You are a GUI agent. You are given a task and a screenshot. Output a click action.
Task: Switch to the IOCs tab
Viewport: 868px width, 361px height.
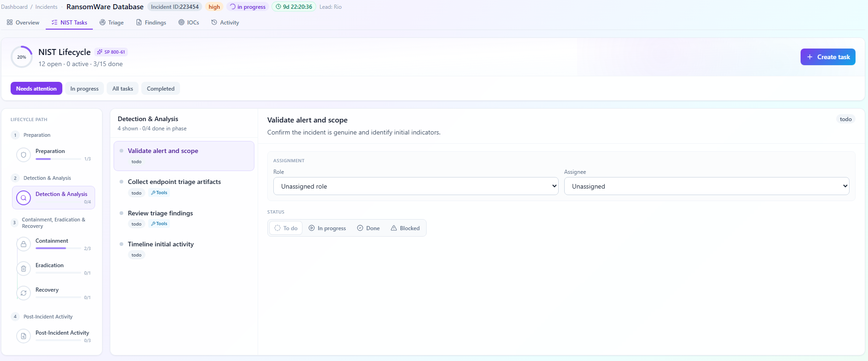[x=189, y=23]
